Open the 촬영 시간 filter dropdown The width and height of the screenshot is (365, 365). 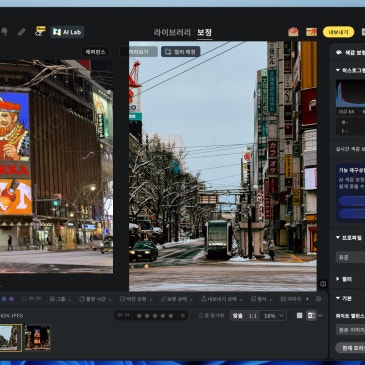click(95, 299)
